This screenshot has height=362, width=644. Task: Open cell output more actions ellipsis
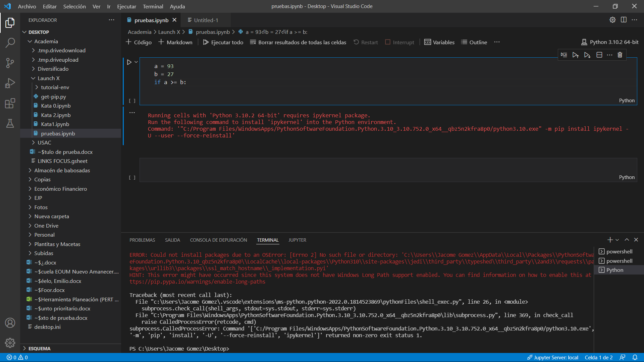coord(132,113)
